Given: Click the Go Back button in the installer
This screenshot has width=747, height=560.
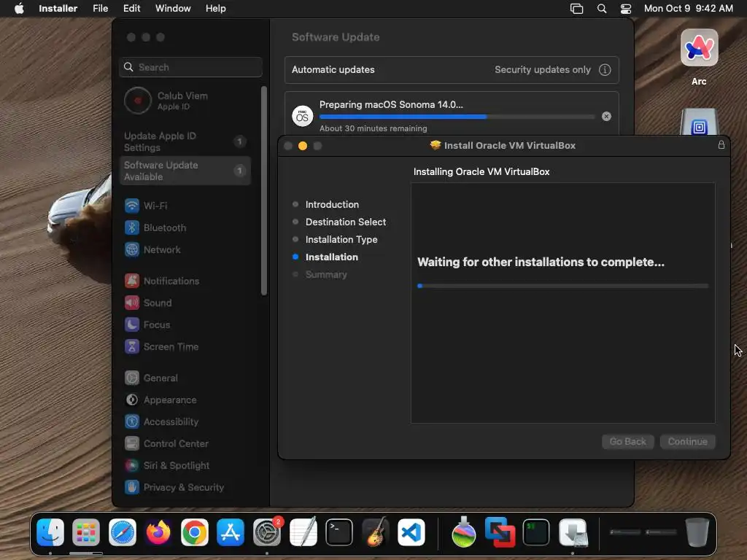Looking at the screenshot, I should point(628,441).
